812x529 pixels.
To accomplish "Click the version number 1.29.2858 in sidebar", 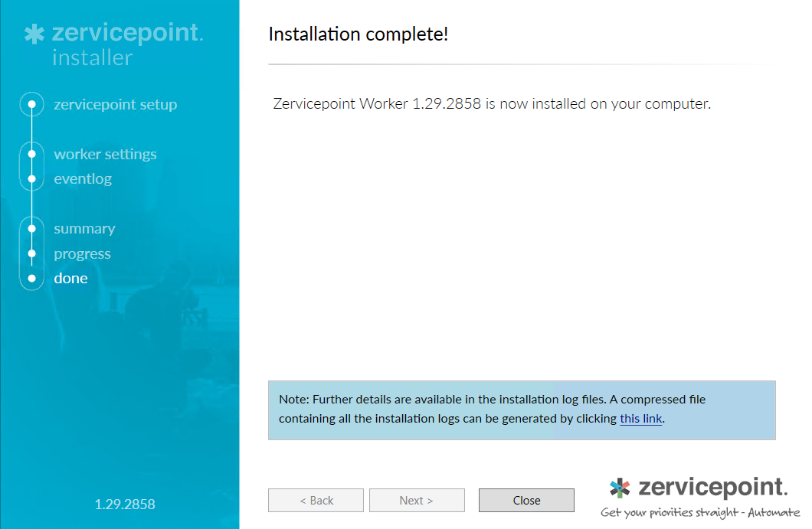I will [x=125, y=505].
